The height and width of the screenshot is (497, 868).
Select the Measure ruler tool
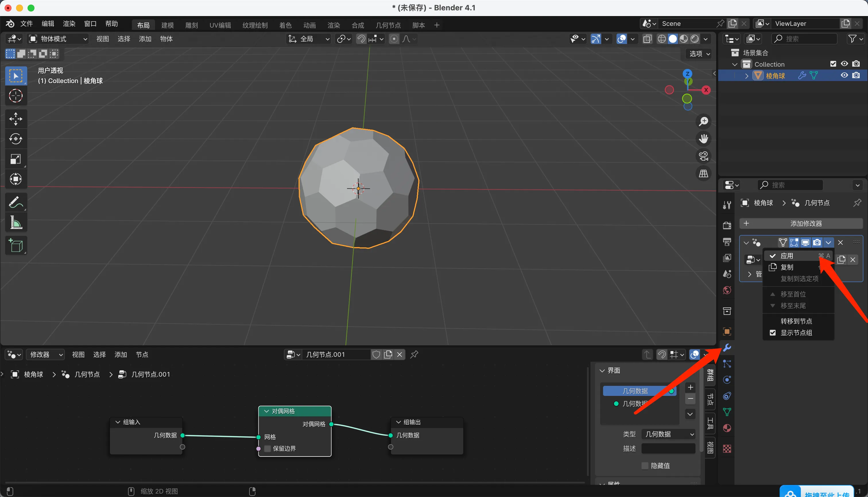pyautogui.click(x=16, y=223)
